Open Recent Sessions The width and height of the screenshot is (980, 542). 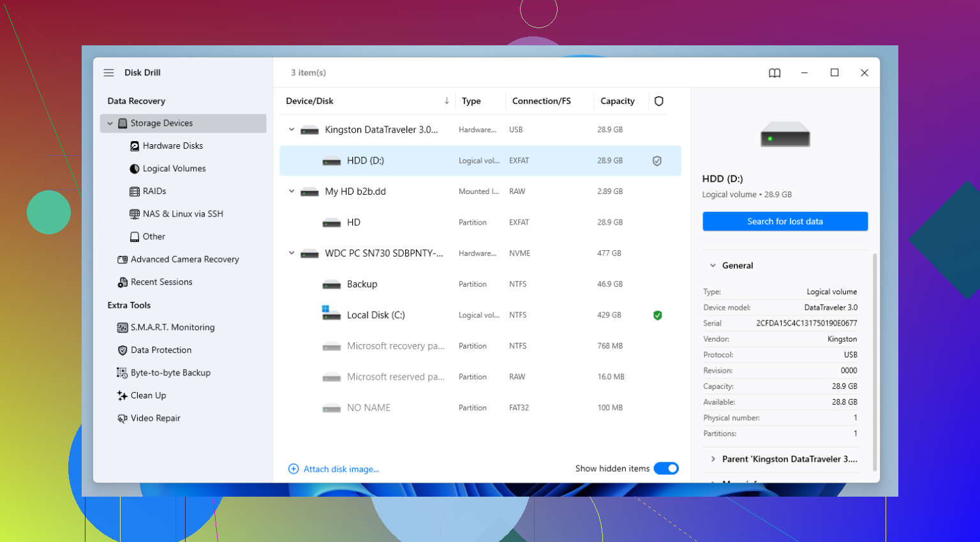tap(161, 282)
